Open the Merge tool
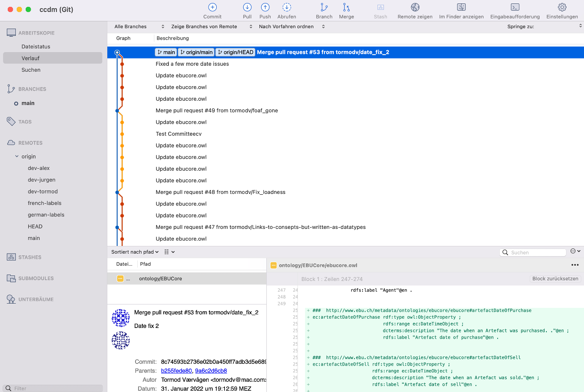 (x=346, y=7)
